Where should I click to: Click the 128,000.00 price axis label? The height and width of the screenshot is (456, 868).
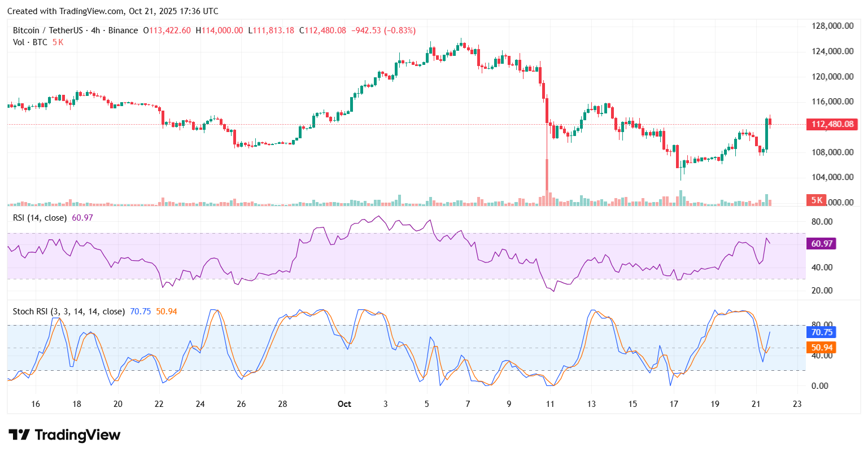(x=832, y=26)
